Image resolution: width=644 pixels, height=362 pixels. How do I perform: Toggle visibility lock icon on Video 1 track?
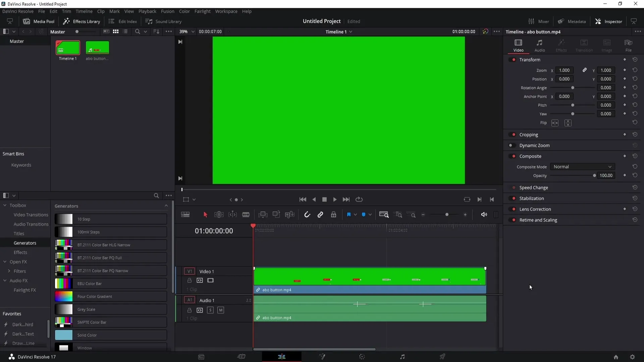pos(189,280)
